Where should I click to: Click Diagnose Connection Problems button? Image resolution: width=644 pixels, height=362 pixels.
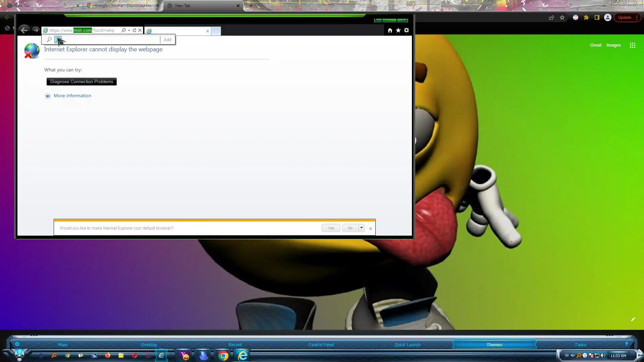tap(82, 81)
